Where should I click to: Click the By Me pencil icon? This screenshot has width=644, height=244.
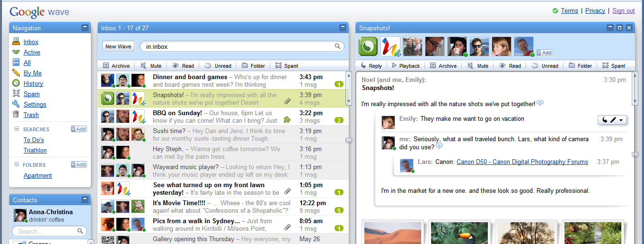pyautogui.click(x=16, y=73)
